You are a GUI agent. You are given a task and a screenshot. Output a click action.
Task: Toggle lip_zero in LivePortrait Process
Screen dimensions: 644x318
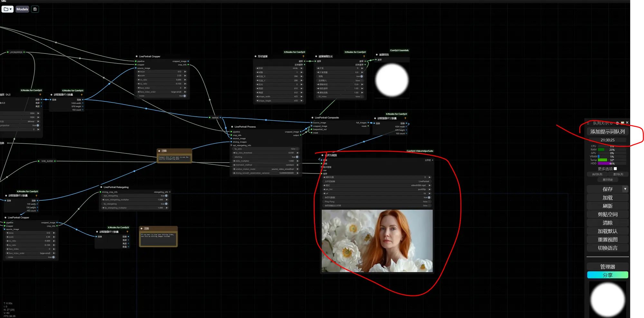coord(266,149)
